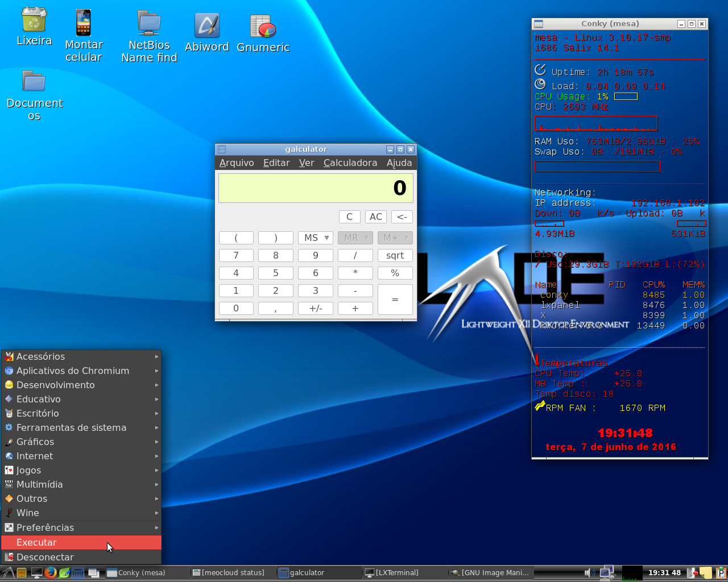
Task: Select Executar in the LXDE menu
Action: point(36,542)
